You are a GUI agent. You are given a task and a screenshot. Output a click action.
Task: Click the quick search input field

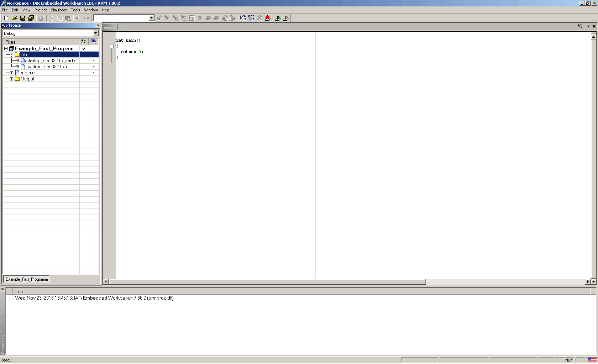click(121, 18)
